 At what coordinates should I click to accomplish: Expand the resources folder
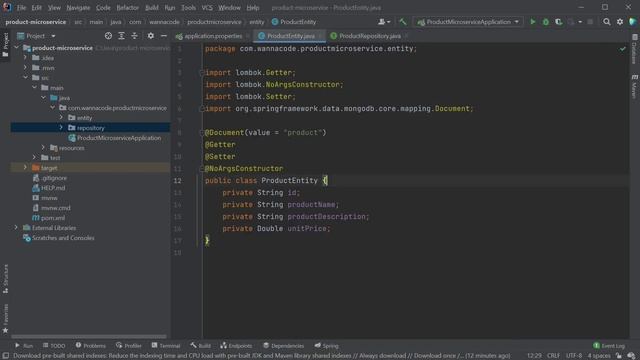43,147
